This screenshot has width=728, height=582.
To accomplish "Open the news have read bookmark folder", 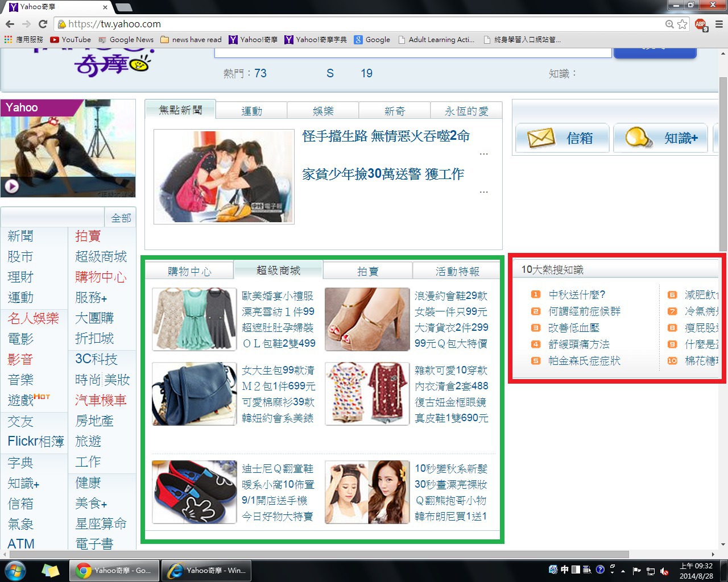I will pyautogui.click(x=191, y=39).
